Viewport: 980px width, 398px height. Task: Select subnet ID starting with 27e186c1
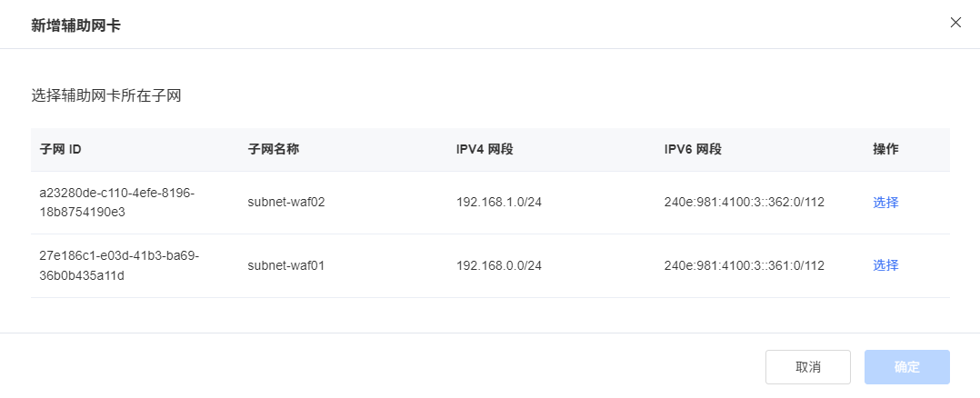tap(119, 265)
